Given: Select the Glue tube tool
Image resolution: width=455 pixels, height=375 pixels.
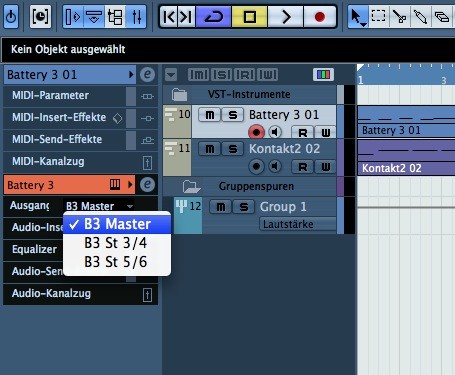Looking at the screenshot, I should click(x=420, y=16).
